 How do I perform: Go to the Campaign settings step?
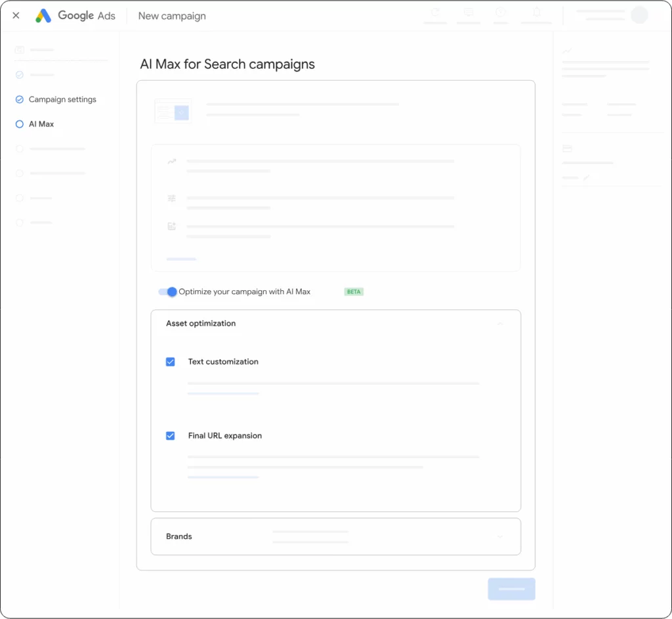62,100
